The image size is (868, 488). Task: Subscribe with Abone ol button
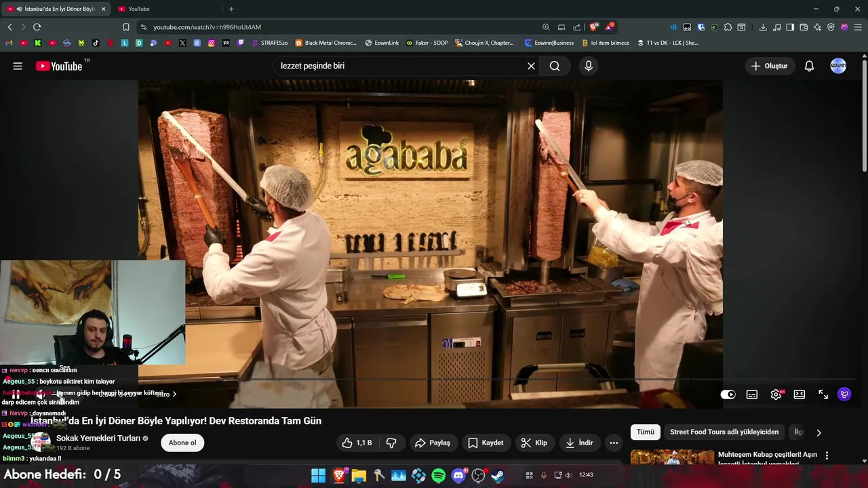[x=182, y=443]
